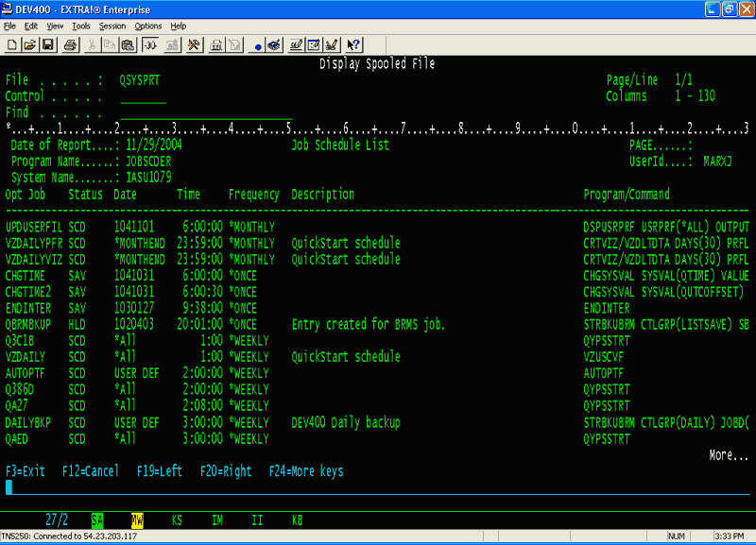Click the green SA status indicator
756x545 pixels.
coord(97,519)
